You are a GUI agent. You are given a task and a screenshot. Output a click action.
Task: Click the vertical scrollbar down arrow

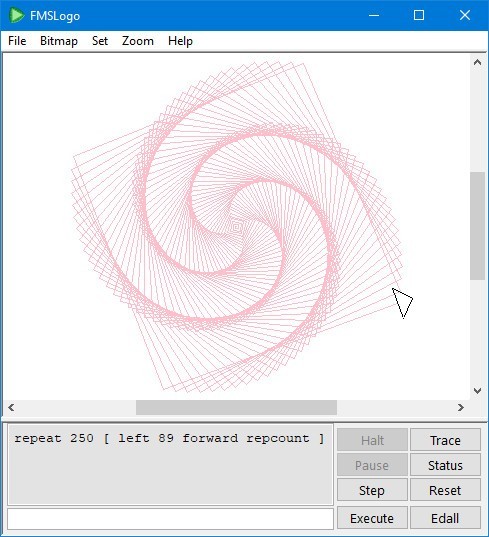coord(477,391)
